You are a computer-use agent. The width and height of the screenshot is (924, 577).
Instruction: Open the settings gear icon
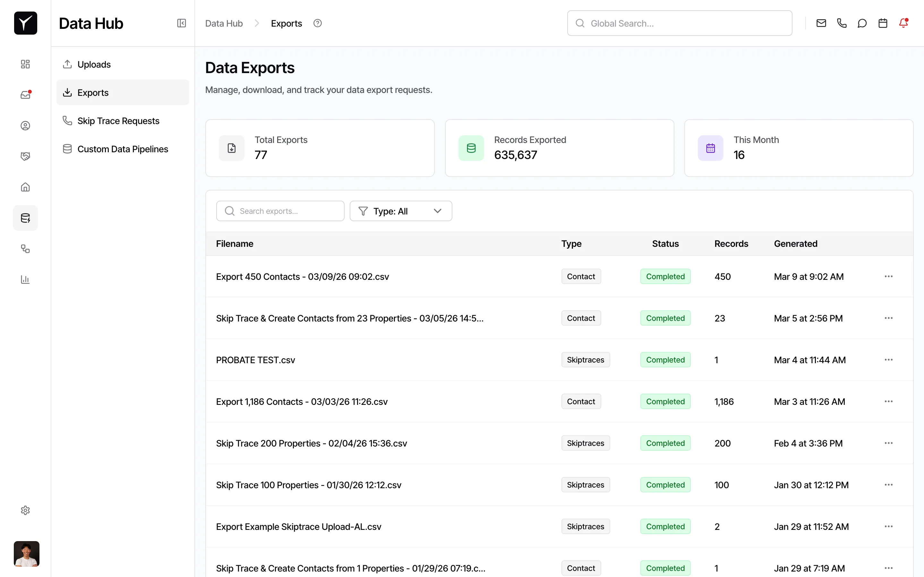pyautogui.click(x=25, y=510)
